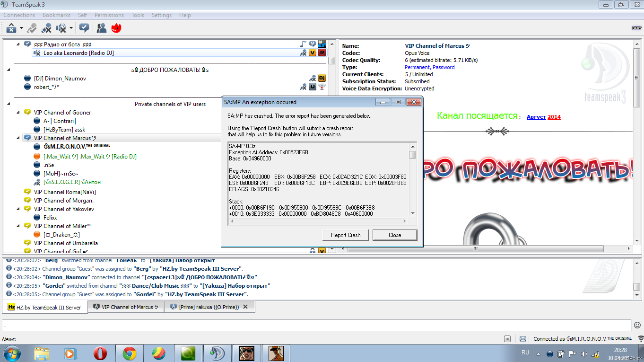
Task: Open the Permissions menu
Action: pos(109,15)
